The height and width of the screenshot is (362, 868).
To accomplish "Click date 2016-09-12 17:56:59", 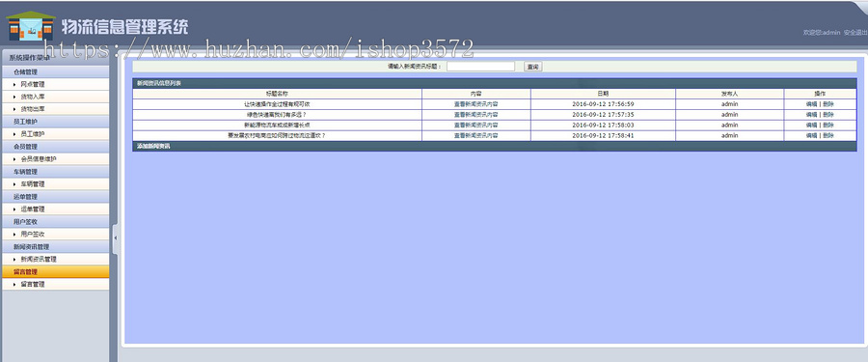I will coord(603,104).
